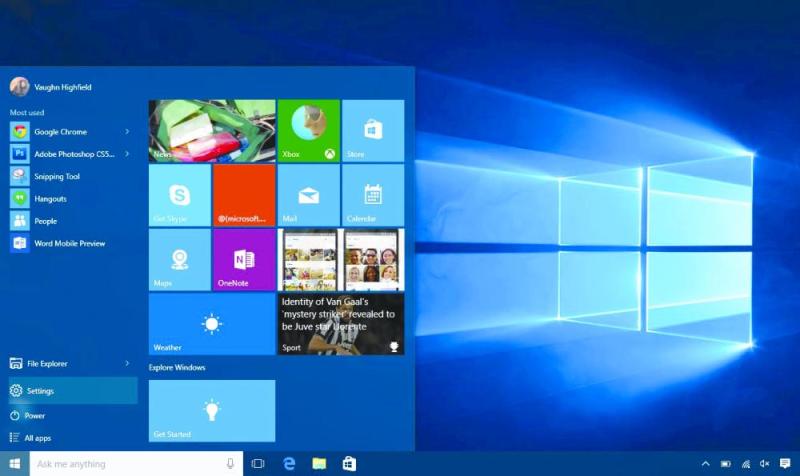Click the microphone icon in search box

(230, 463)
